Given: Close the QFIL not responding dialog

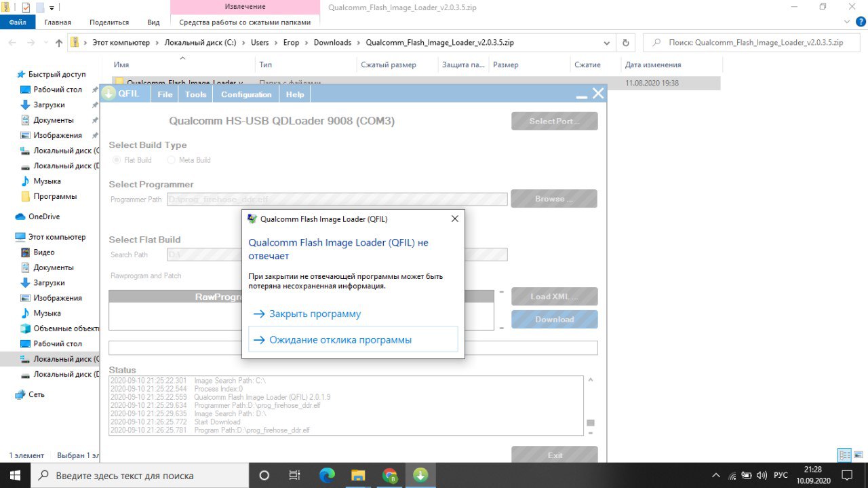Looking at the screenshot, I should coord(454,219).
